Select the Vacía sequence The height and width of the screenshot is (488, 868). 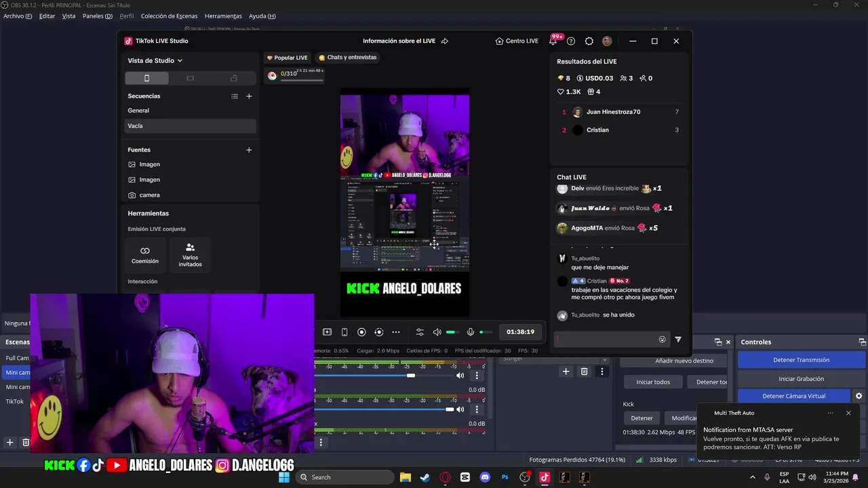tap(190, 126)
